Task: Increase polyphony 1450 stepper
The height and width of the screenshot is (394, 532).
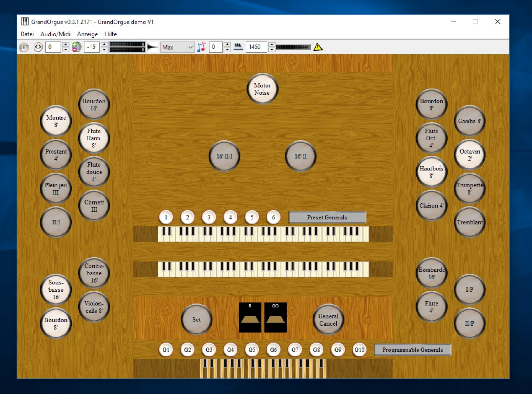Action: 272,44
